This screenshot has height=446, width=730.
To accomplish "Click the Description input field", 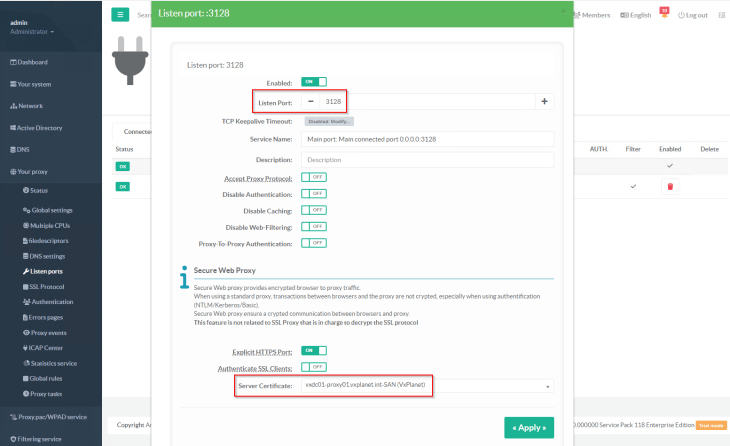I will pos(427,159).
